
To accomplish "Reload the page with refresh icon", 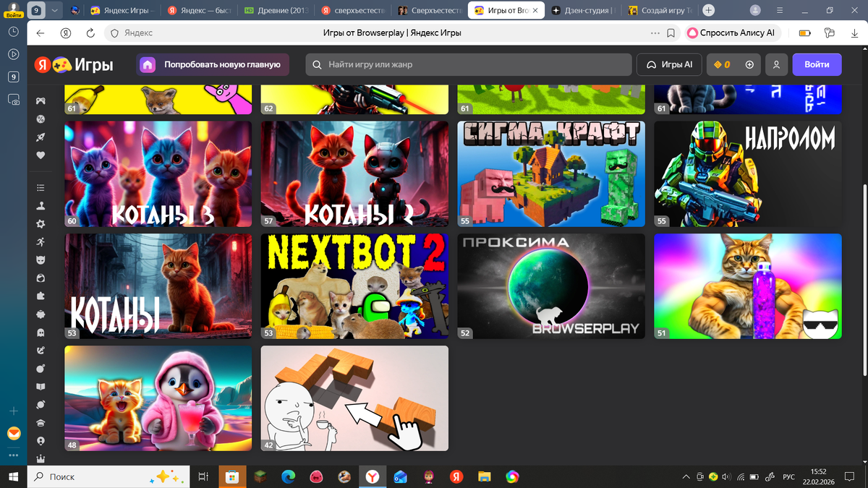I will [x=90, y=33].
